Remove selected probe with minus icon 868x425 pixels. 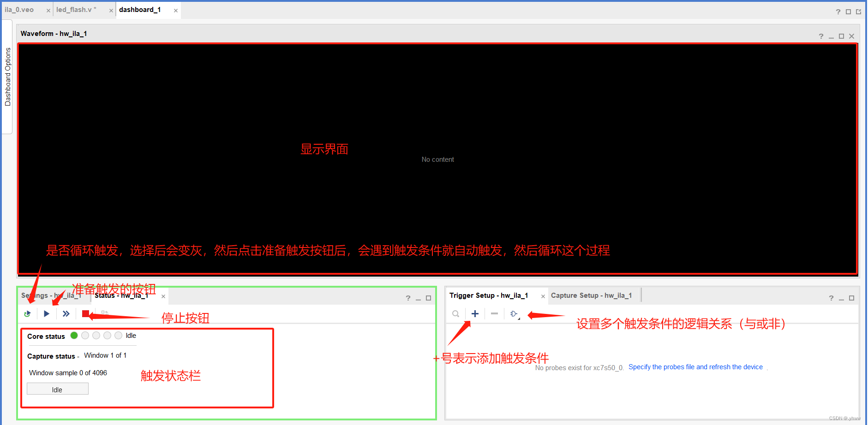point(494,314)
